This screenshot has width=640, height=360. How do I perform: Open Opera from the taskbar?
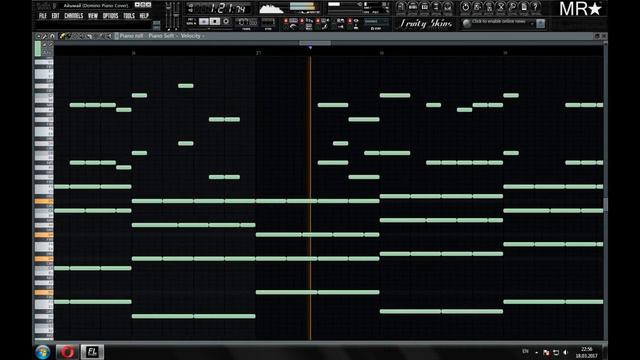click(67, 352)
